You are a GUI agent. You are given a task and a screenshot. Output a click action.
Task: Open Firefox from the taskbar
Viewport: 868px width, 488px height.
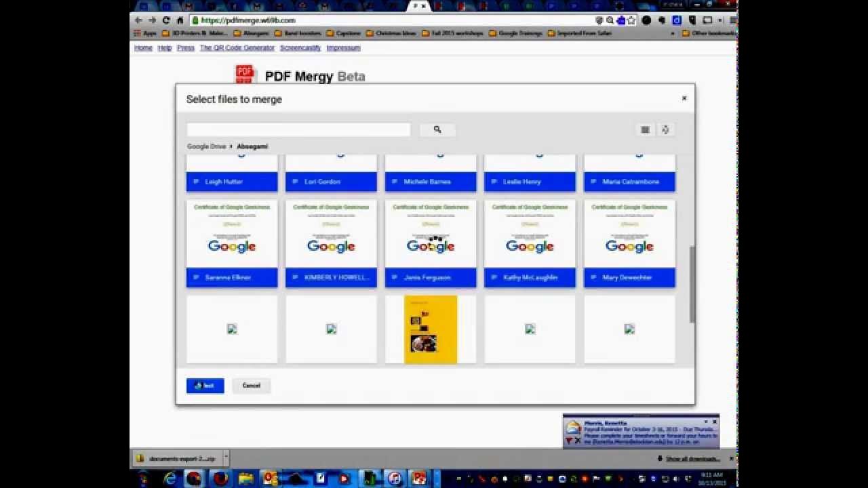click(220, 479)
